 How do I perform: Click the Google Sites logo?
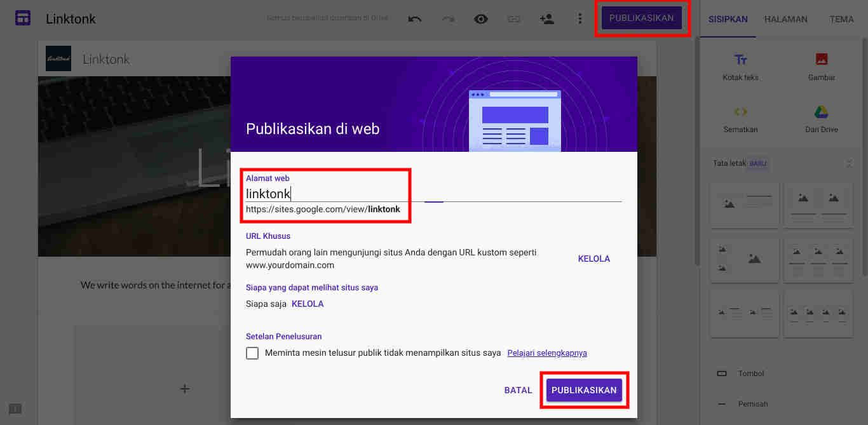[x=23, y=17]
